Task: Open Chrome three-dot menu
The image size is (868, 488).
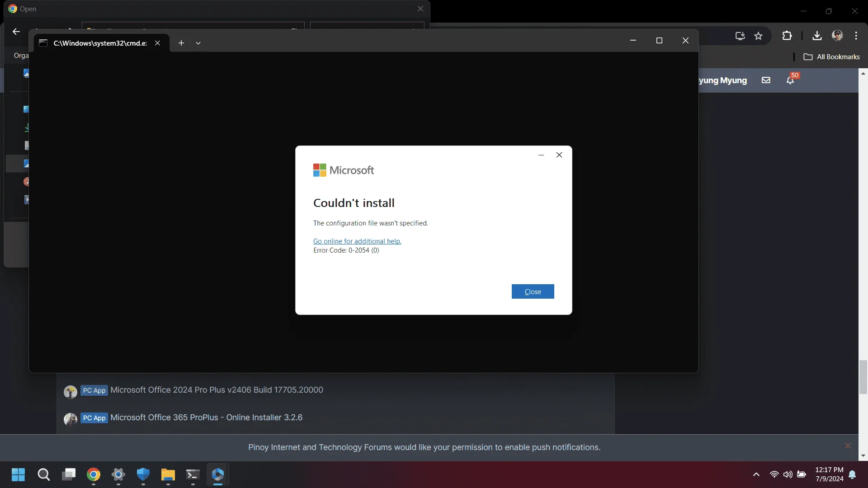Action: pos(856,36)
